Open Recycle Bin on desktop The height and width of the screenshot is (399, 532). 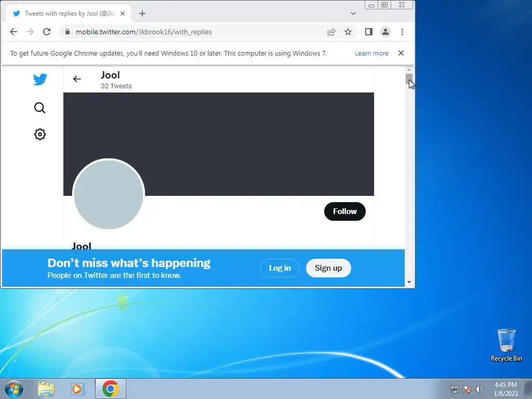point(507,345)
